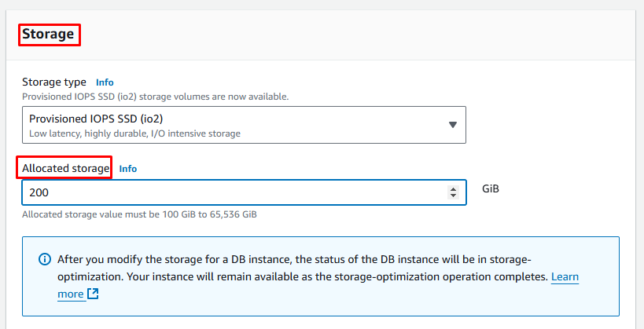Screen dimensions: 644x329
Task: Click the Storage type field label
Action: click(54, 82)
